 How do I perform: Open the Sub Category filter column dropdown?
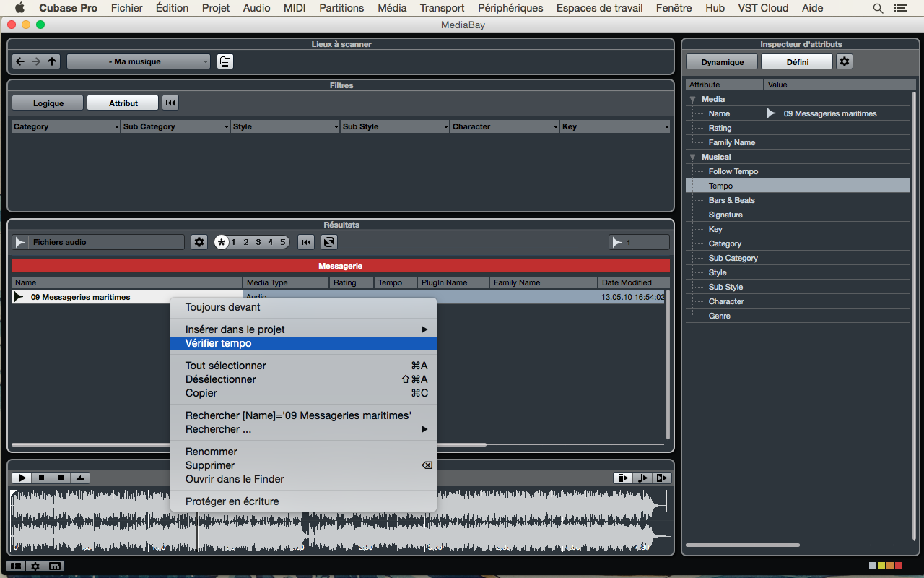(175, 126)
